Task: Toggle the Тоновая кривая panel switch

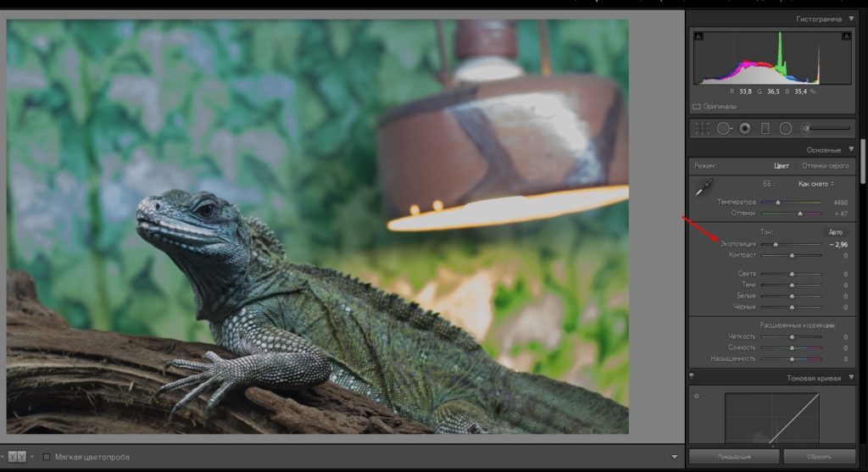Action: [692, 377]
